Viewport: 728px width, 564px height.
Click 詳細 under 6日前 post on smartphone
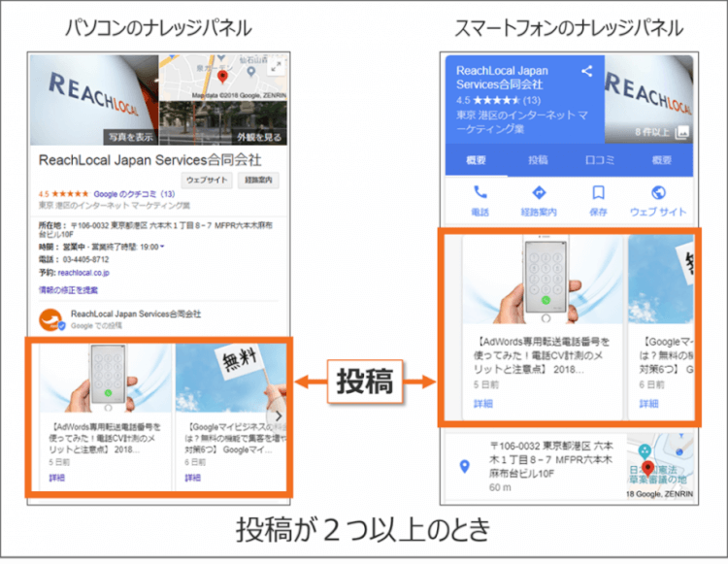point(649,404)
